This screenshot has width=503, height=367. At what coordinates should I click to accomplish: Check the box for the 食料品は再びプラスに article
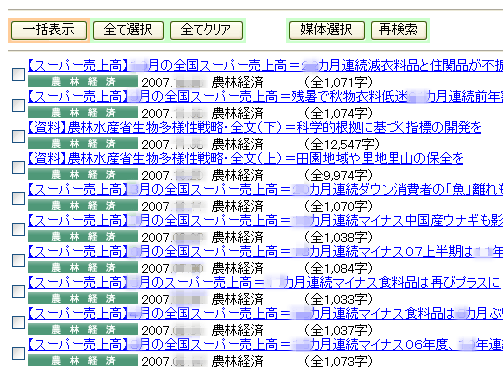click(x=18, y=291)
